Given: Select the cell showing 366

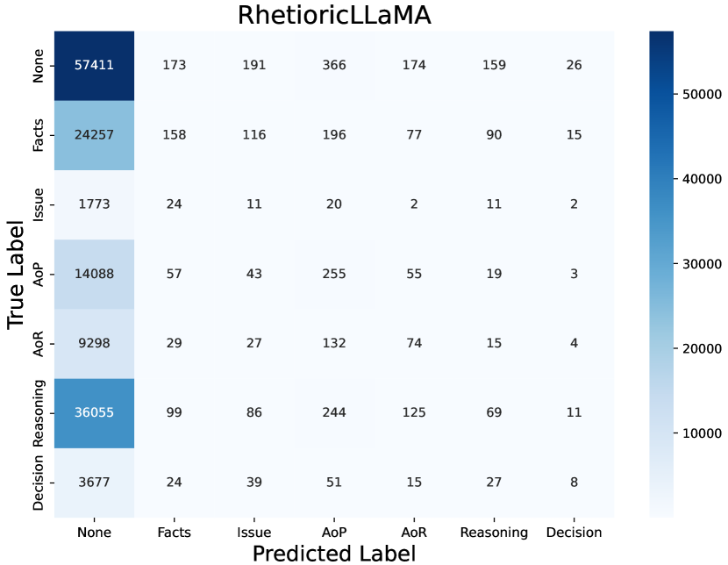Looking at the screenshot, I should click(x=333, y=65).
